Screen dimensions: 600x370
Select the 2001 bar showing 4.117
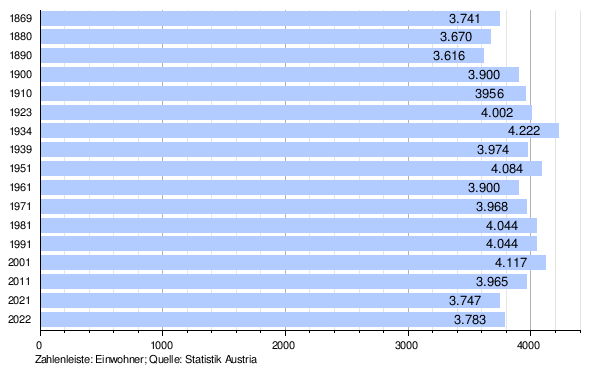coord(293,262)
